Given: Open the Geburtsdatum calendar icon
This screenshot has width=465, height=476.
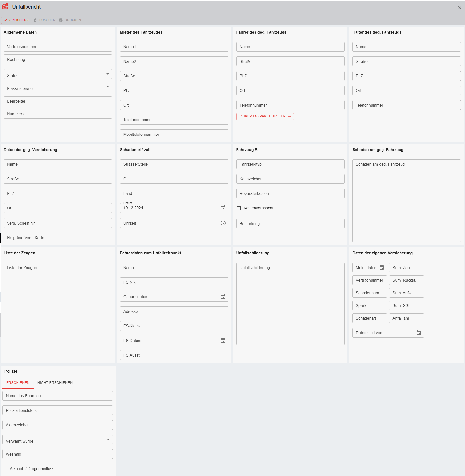Looking at the screenshot, I should 223,296.
